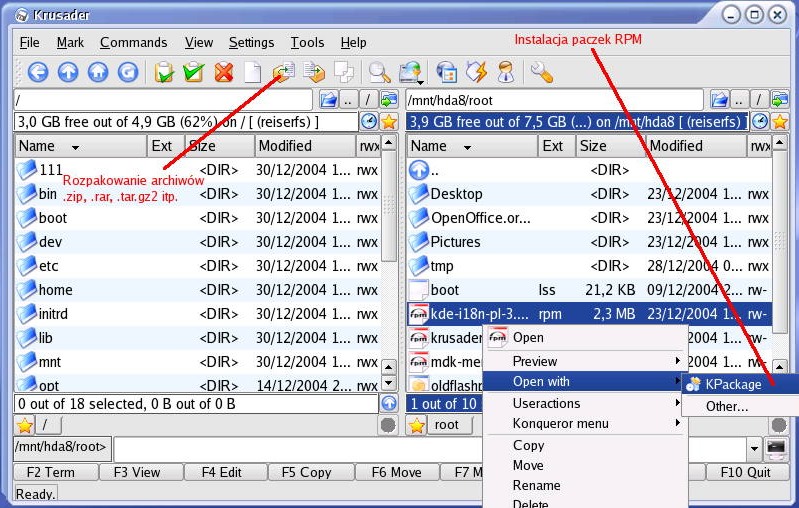Click left panel '/' root button

(368, 99)
